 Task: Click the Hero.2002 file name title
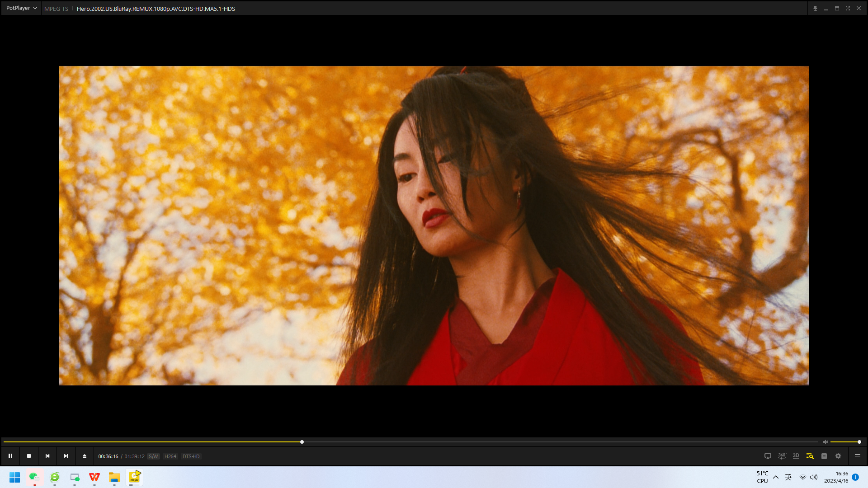(x=156, y=9)
